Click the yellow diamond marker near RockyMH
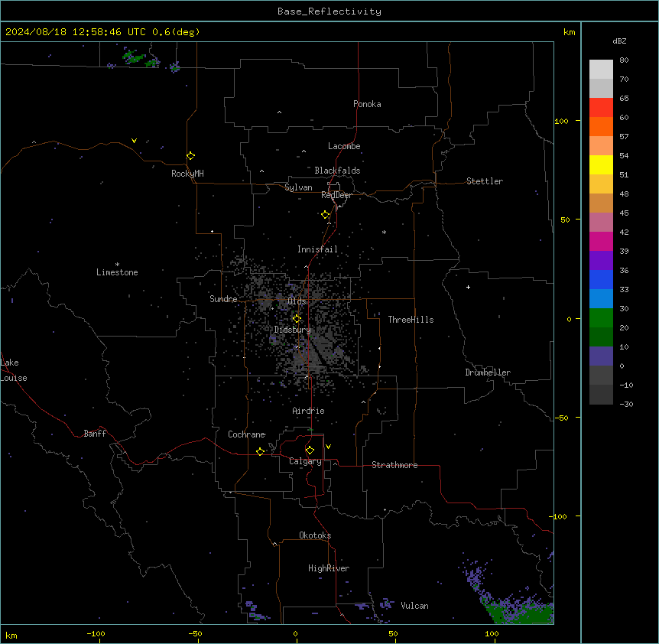Image resolution: width=659 pixels, height=644 pixels. (190, 156)
